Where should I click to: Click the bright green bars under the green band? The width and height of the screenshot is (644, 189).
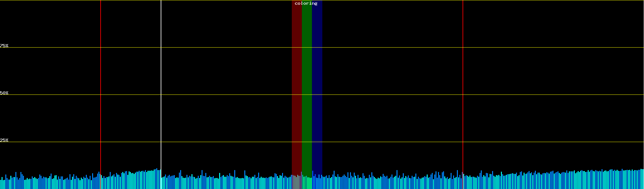[x=307, y=183]
